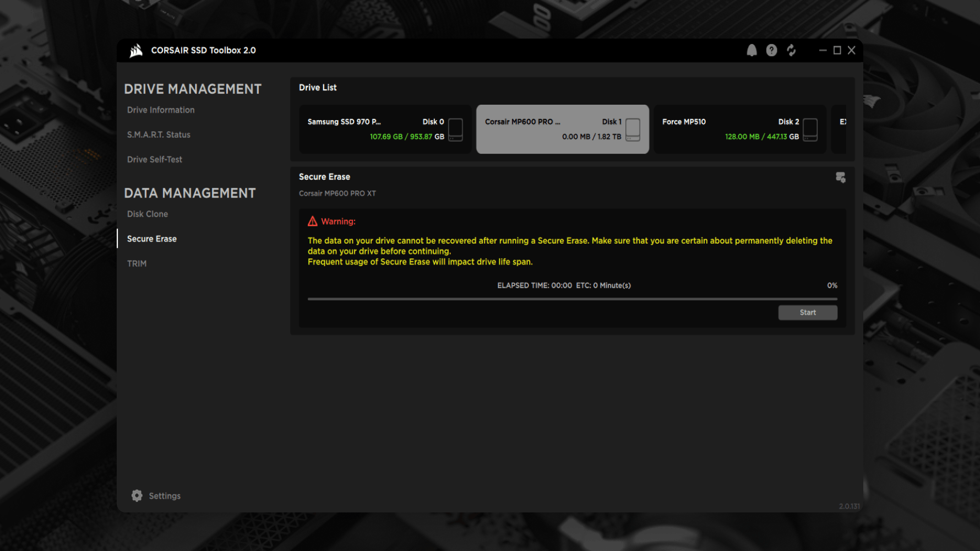Click the Disk 2 drive icon
Image resolution: width=980 pixels, height=551 pixels.
click(810, 129)
